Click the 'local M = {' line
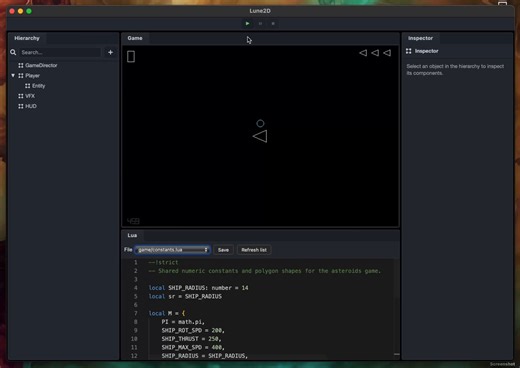The image size is (520, 368). [167, 314]
